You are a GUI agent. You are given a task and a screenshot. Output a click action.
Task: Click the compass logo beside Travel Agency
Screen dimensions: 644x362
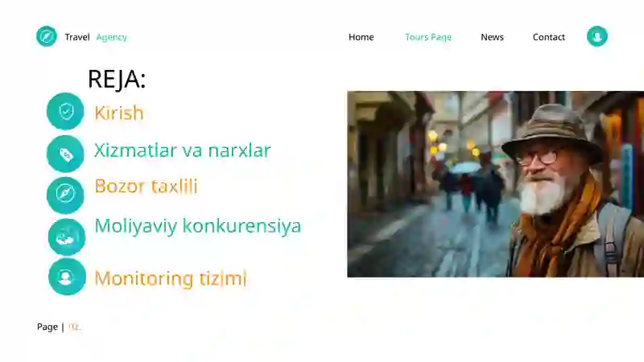(47, 36)
